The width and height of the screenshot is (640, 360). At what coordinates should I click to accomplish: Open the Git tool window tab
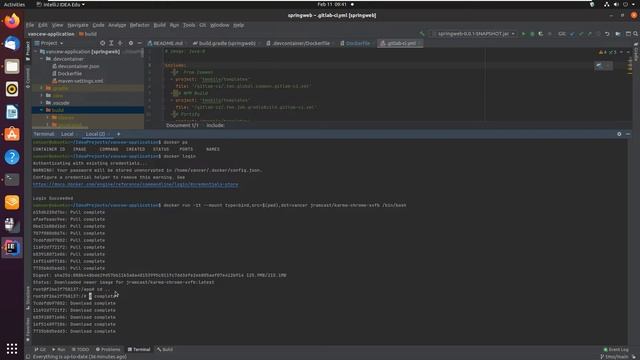(x=40, y=349)
